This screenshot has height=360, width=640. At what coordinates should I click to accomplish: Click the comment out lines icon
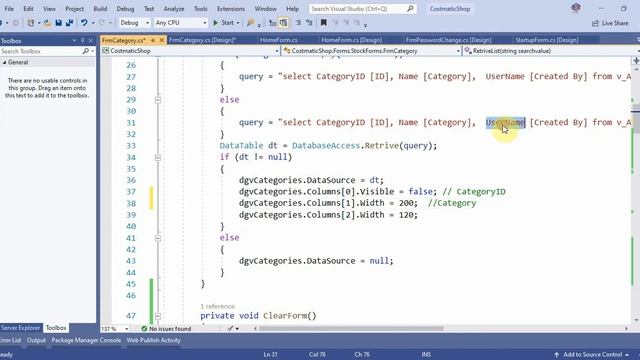[x=298, y=23]
